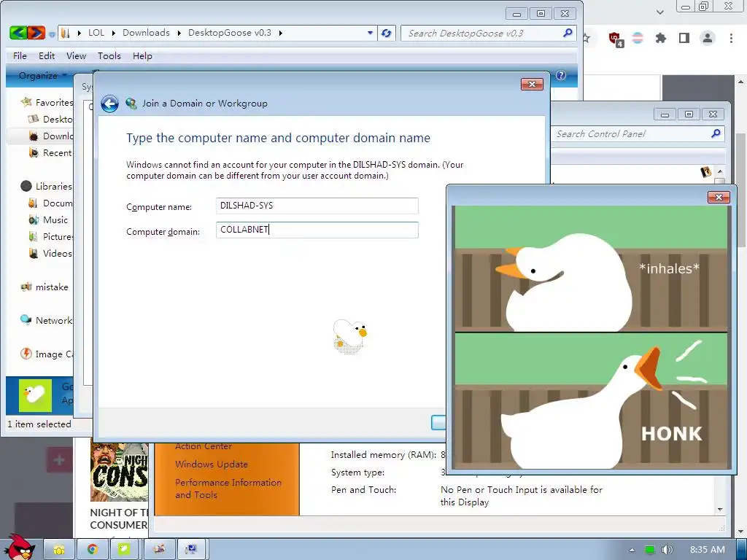Screen dimensions: 747x560
Task: Open the Action Center link
Action: [x=204, y=446]
